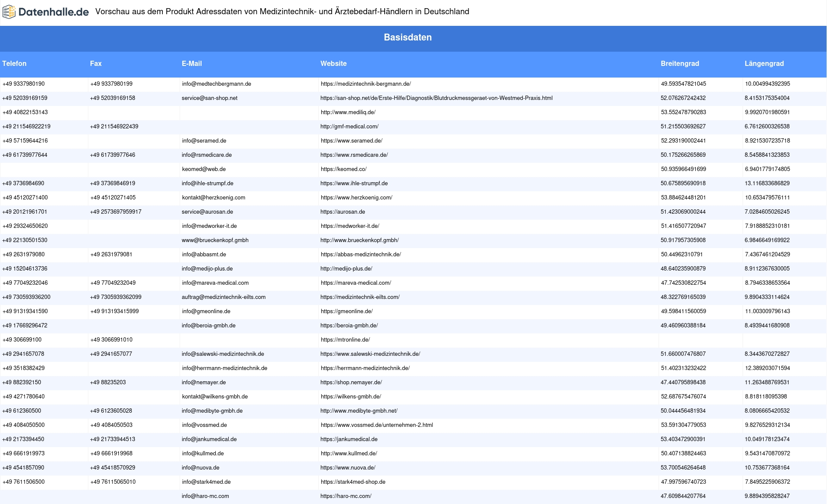Click the Telefon column header

14,63
